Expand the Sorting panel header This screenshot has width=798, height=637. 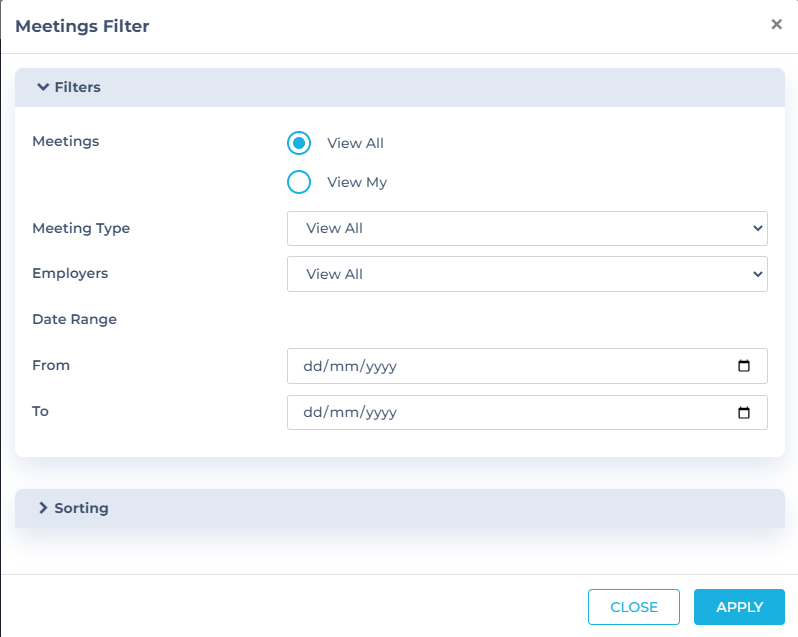tap(400, 508)
